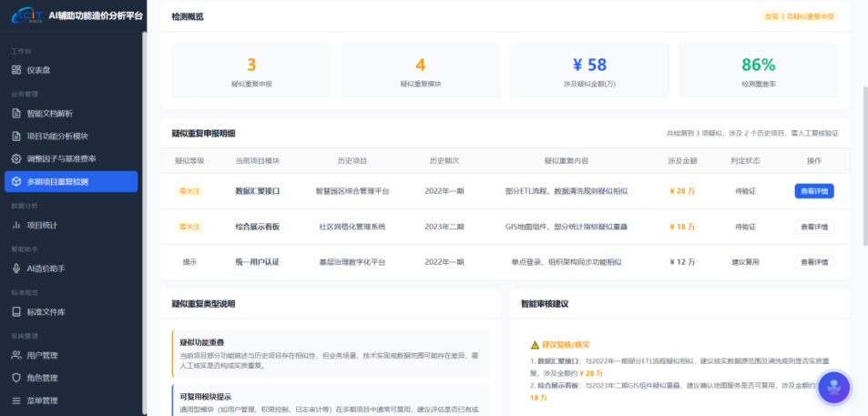The image size is (868, 416).
Task: Click the warning triangle beside 建议复核/核实
Action: (535, 345)
